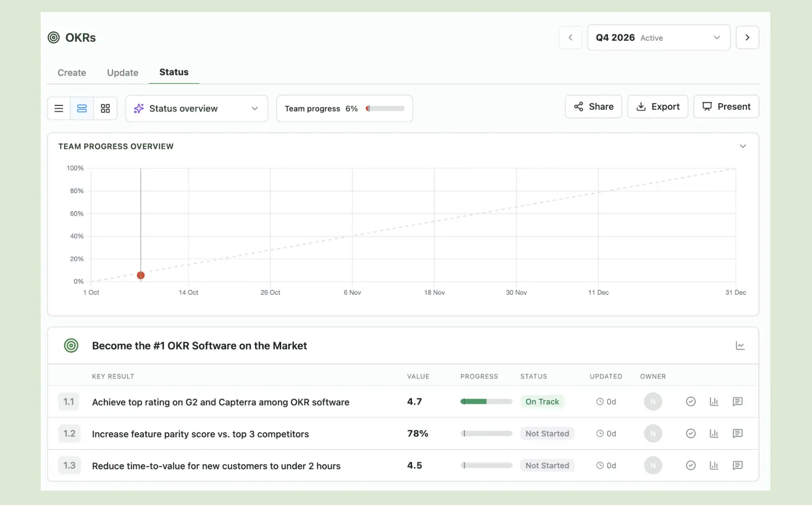Click the OKRs target logo icon
This screenshot has height=505, width=812.
point(54,37)
